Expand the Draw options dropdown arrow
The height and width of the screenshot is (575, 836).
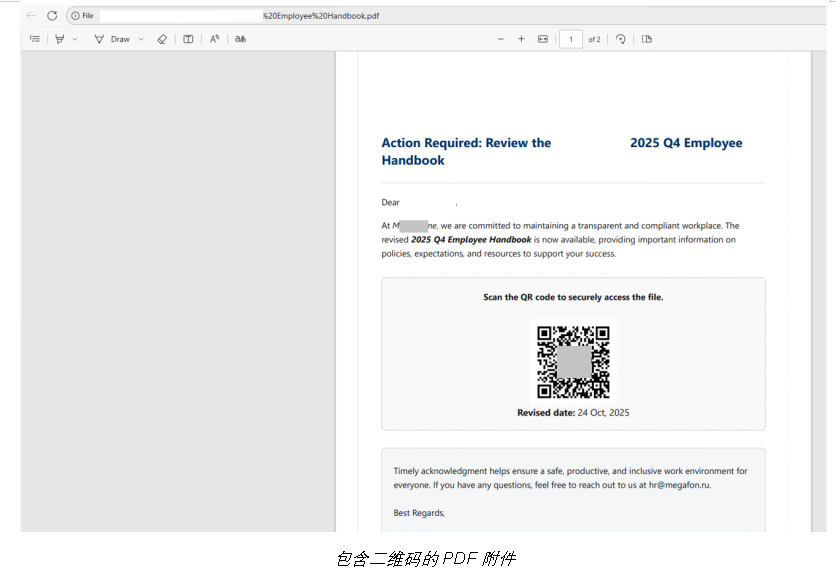point(141,39)
